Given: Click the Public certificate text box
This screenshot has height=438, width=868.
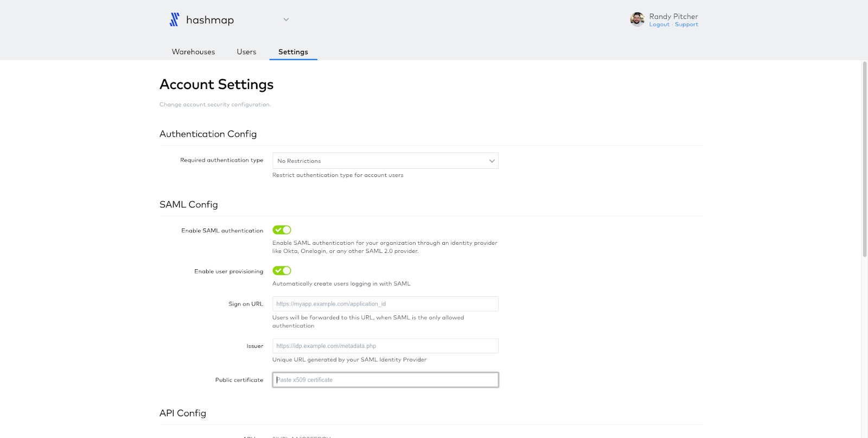Looking at the screenshot, I should point(385,380).
